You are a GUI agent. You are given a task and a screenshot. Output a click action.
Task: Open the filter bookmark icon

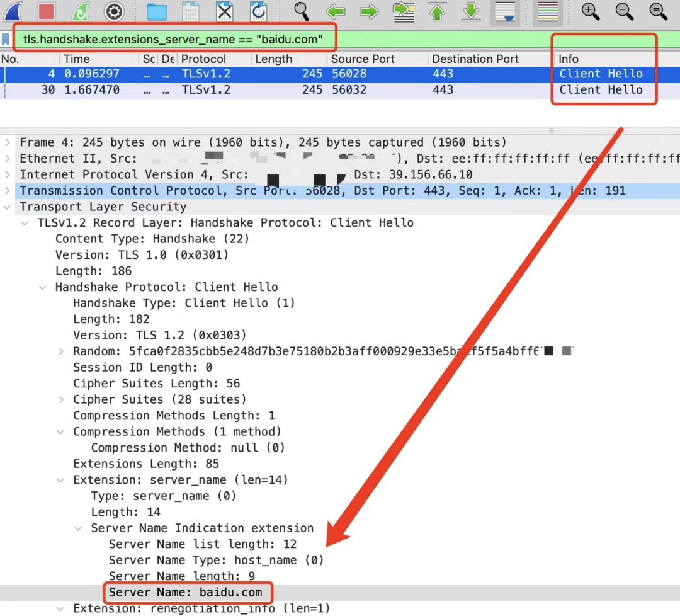(6, 40)
